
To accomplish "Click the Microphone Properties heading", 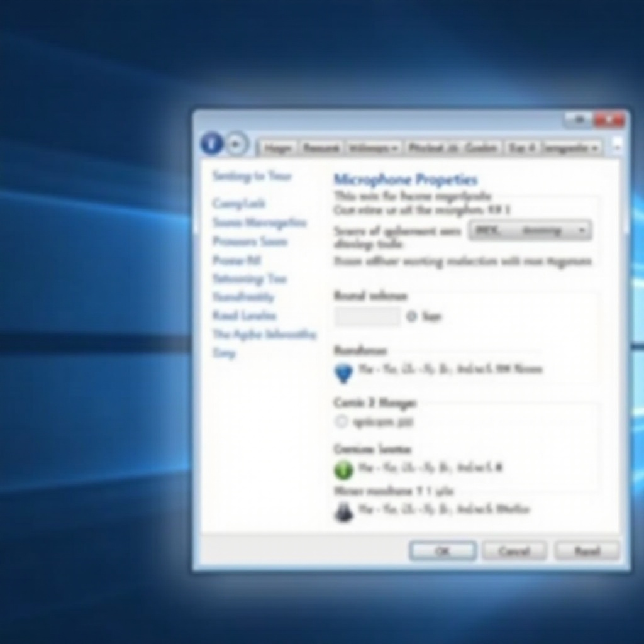I will click(x=406, y=179).
